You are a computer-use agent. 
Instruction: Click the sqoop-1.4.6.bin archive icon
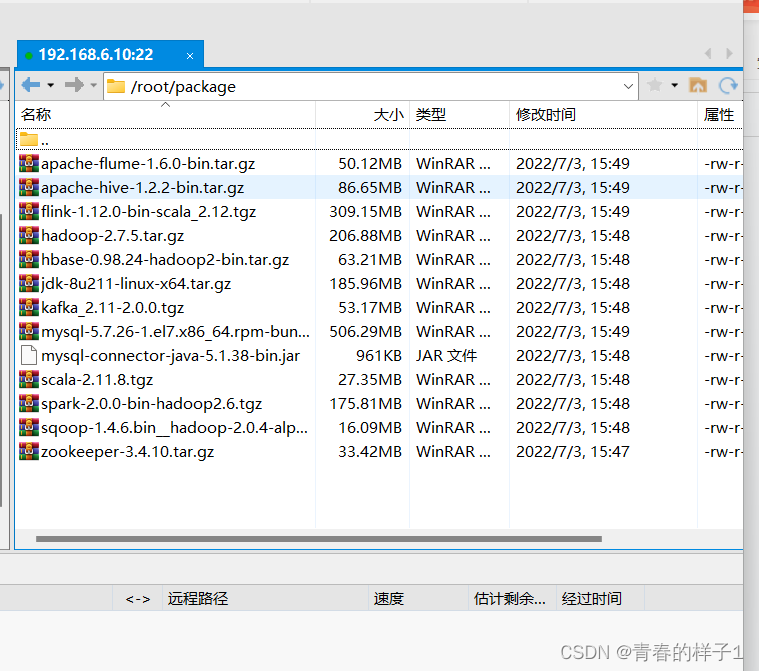pyautogui.click(x=29, y=427)
